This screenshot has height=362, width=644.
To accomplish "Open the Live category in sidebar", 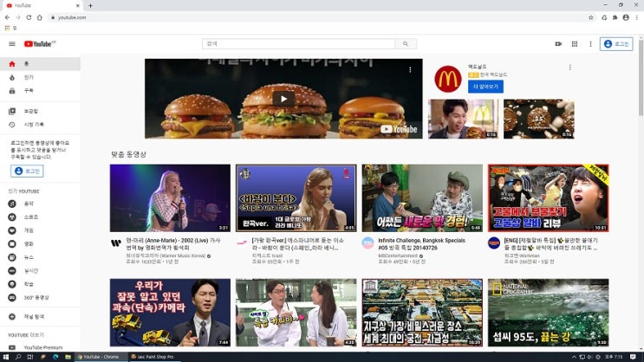I will coord(40,270).
